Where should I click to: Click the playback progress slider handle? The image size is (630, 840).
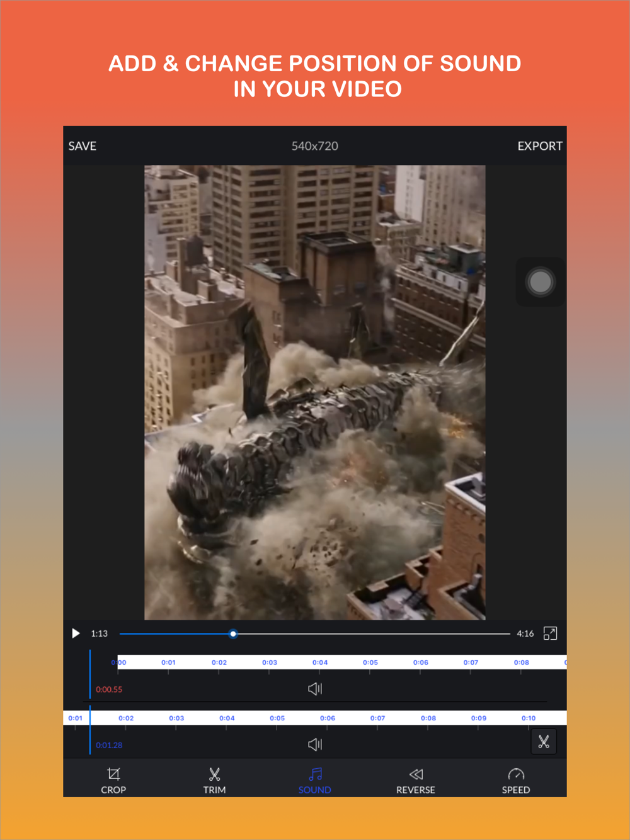tap(233, 633)
